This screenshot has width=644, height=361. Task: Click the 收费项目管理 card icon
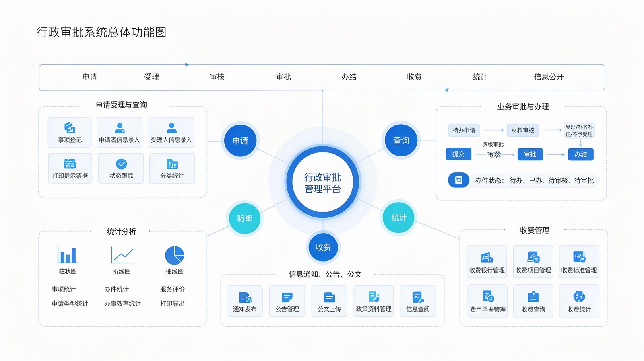coord(533,257)
